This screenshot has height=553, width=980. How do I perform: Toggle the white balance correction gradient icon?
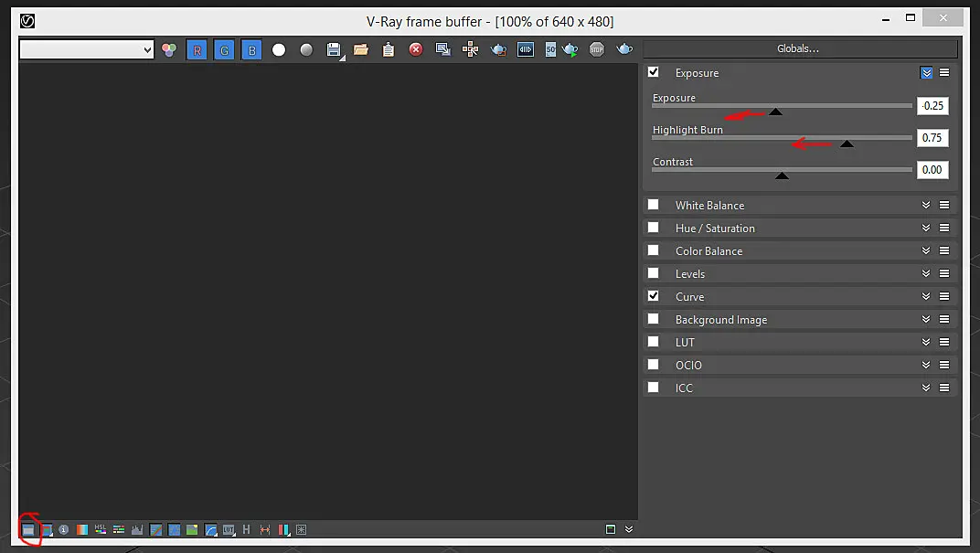(x=82, y=530)
